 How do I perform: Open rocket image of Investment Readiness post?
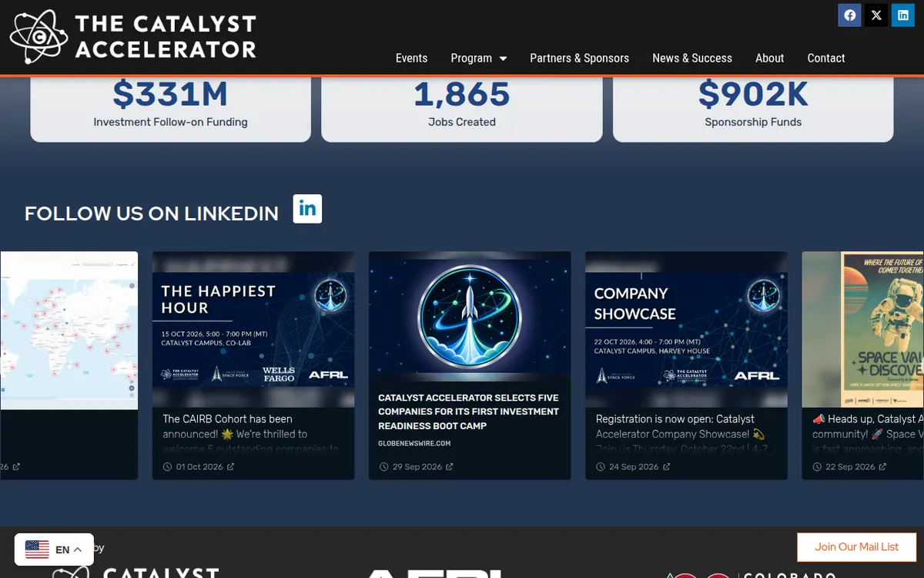tap(470, 316)
